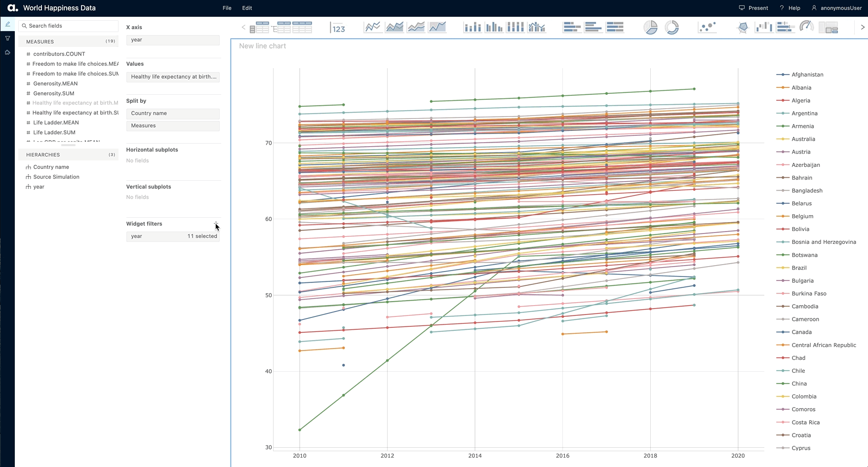The width and height of the screenshot is (868, 467).
Task: Pick the stacked area chart icon
Action: point(416,27)
